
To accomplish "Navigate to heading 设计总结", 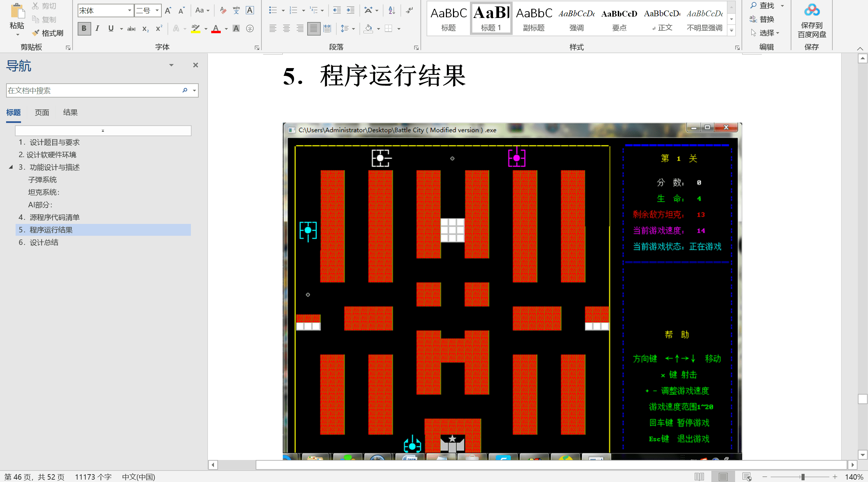I will (38, 242).
